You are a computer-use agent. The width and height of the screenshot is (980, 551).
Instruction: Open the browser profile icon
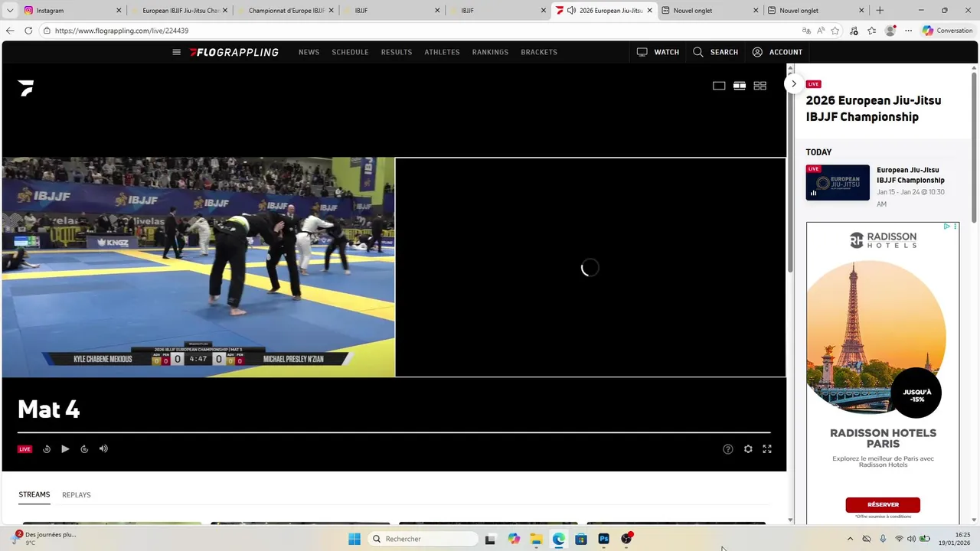(x=890, y=31)
